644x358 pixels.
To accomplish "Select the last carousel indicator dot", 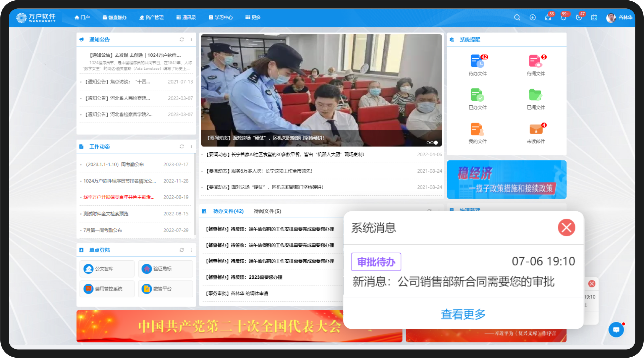I will (x=436, y=143).
